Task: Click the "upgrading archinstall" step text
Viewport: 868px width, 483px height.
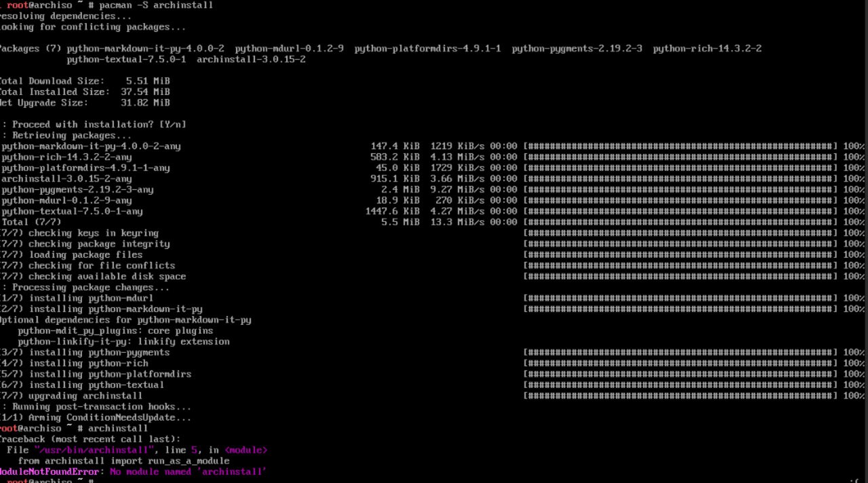Action: click(85, 396)
